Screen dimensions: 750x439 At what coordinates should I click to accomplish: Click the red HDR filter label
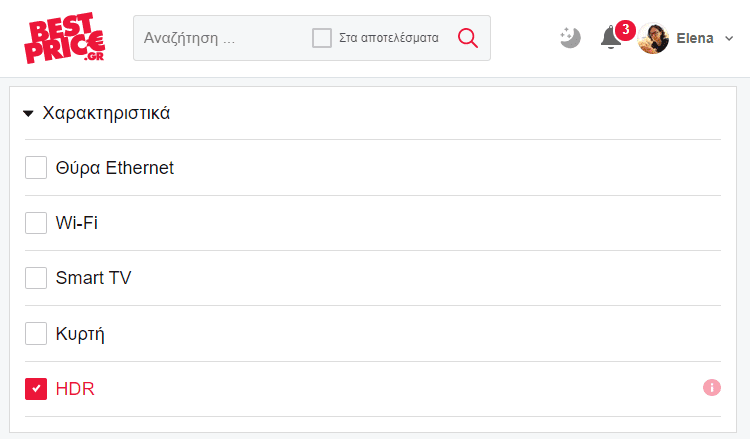click(75, 389)
